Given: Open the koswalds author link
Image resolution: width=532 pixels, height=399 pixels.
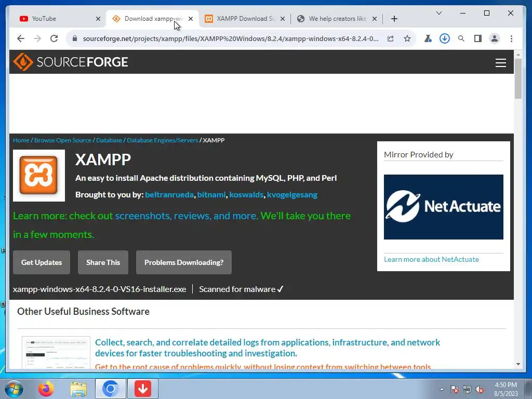Looking at the screenshot, I should tap(246, 195).
